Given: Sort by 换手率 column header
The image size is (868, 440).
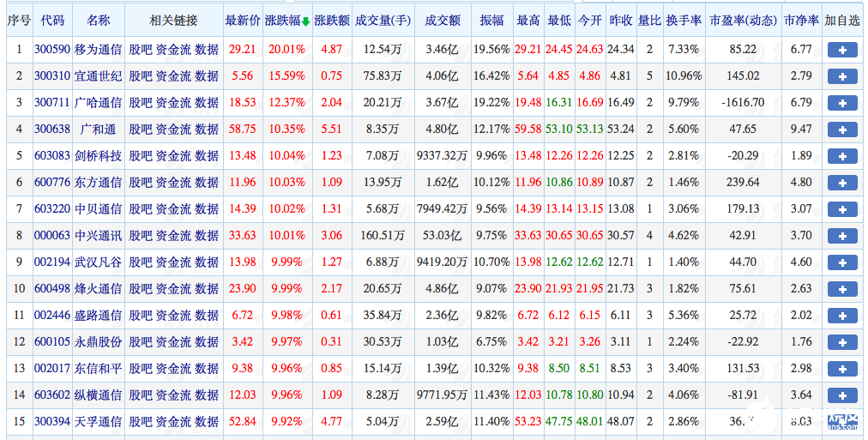Looking at the screenshot, I should 684,21.
